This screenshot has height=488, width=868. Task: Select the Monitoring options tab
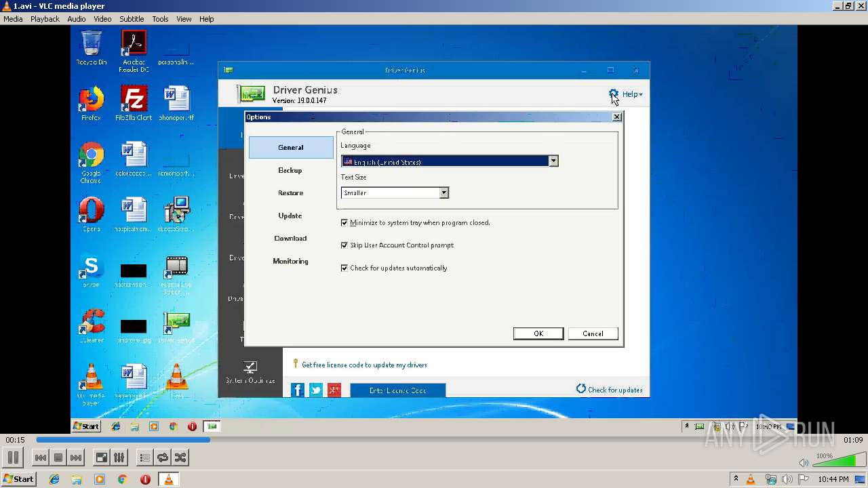(x=290, y=261)
